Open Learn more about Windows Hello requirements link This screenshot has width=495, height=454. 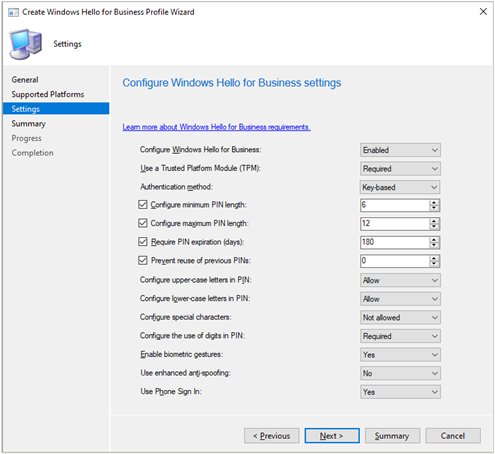click(x=216, y=127)
